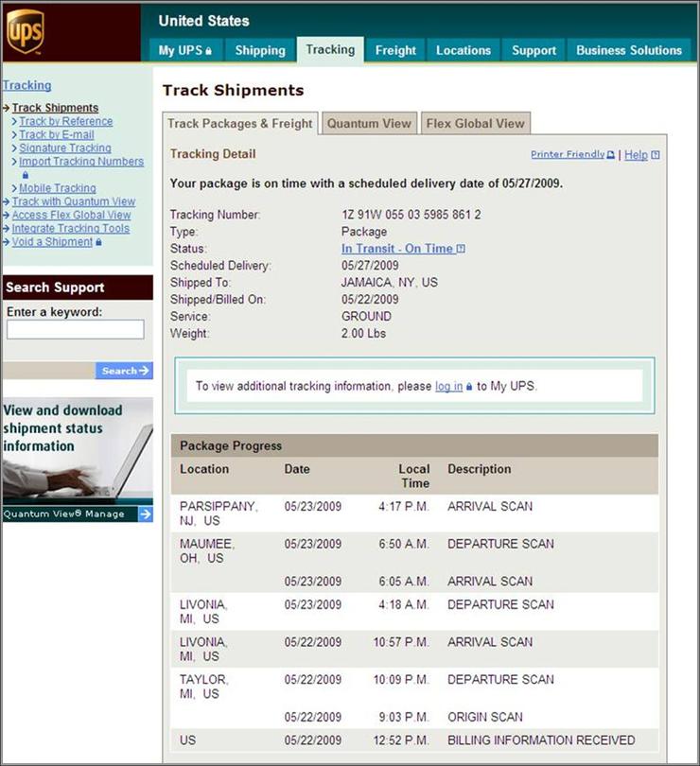This screenshot has height=766, width=700.
Task: Click JAMAICA, NY, US destination text
Action: (x=390, y=283)
